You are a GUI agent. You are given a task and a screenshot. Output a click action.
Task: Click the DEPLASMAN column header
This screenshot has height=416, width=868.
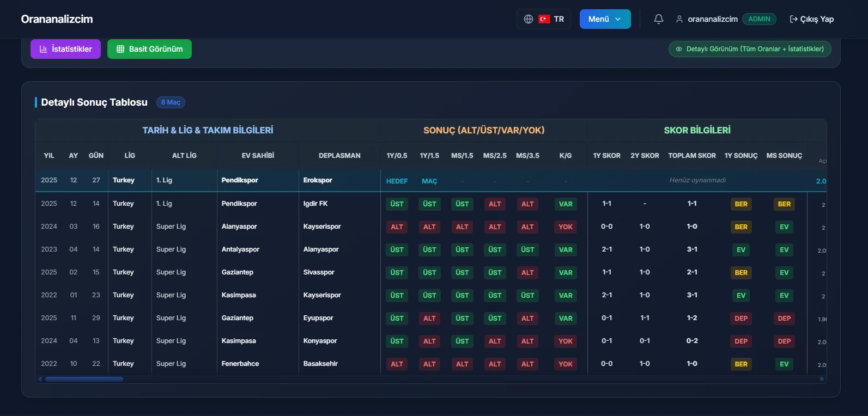[x=339, y=156]
